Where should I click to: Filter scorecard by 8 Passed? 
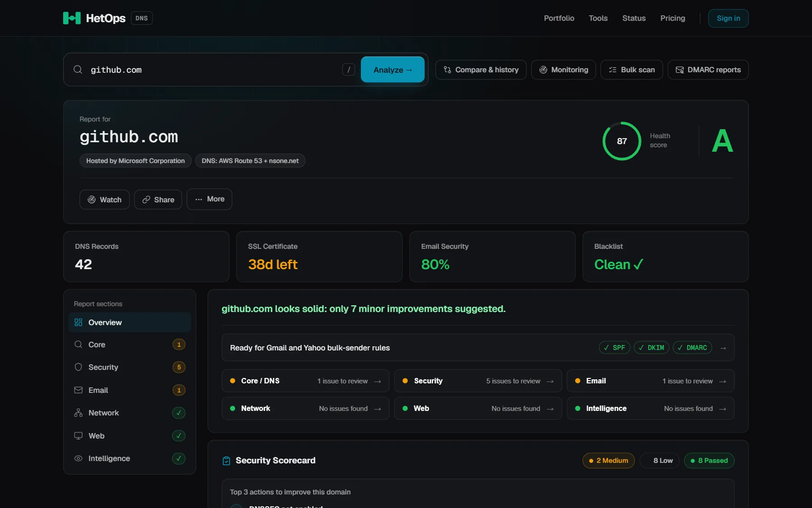[x=709, y=461]
